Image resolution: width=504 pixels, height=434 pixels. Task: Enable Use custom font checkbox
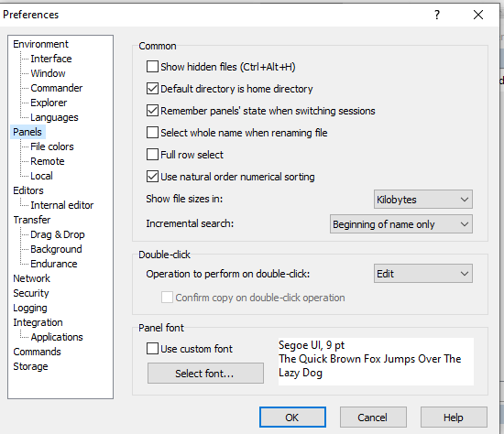(152, 349)
